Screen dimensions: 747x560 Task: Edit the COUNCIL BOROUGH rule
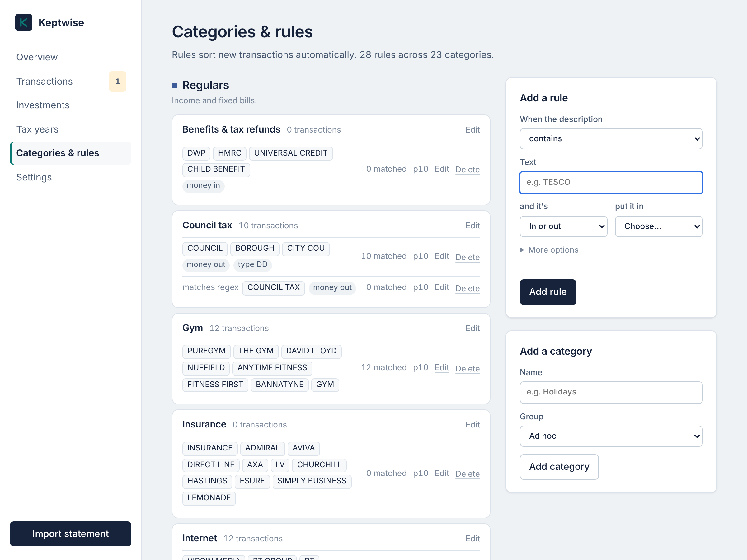441,256
